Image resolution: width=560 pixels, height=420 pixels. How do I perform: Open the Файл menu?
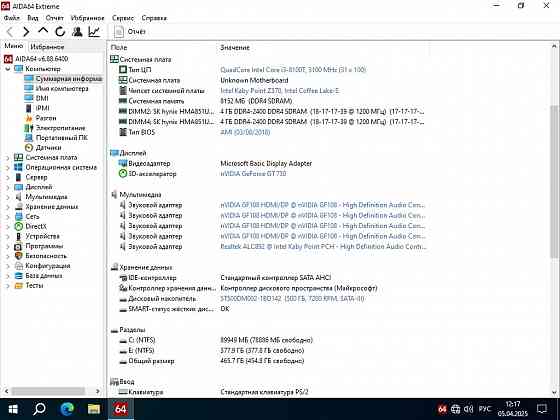coord(11,18)
